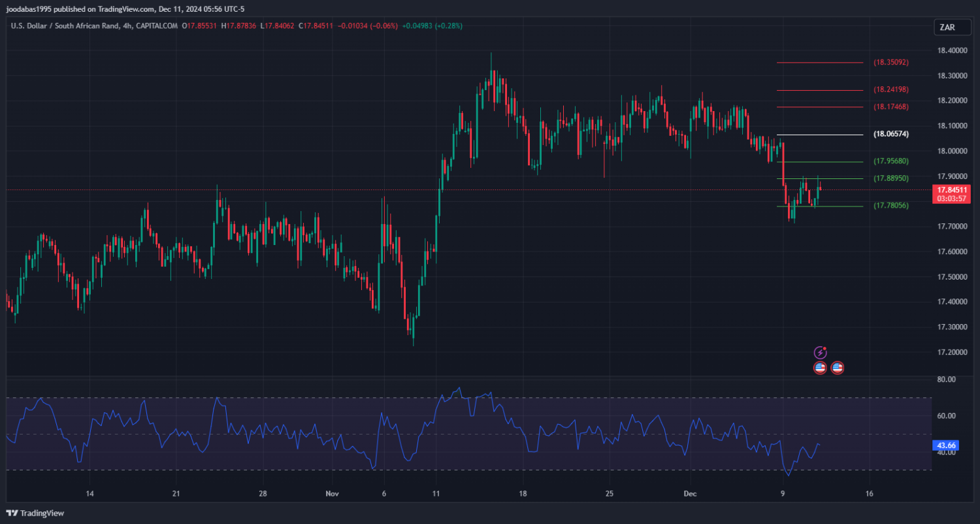
Task: Open the left US flag event icon
Action: (x=821, y=368)
